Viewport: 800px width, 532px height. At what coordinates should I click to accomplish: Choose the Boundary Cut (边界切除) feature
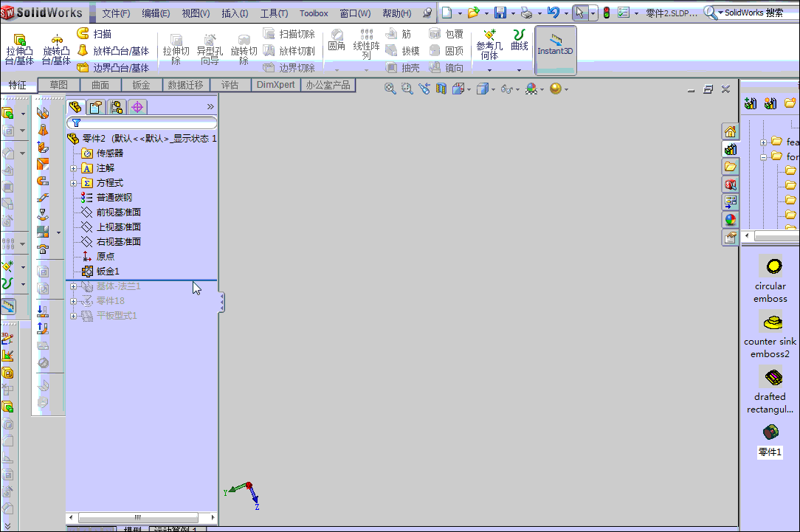[x=289, y=67]
